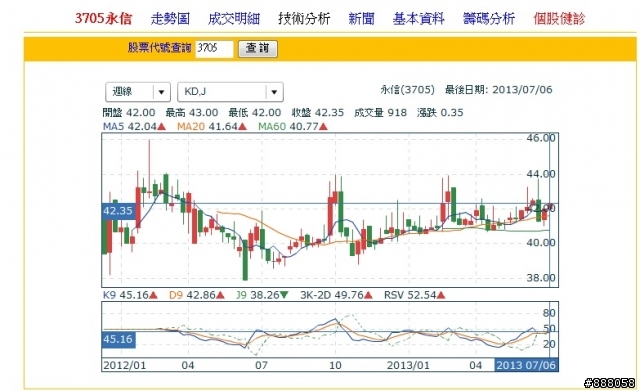Click the 40.00 price axis label

coord(540,242)
